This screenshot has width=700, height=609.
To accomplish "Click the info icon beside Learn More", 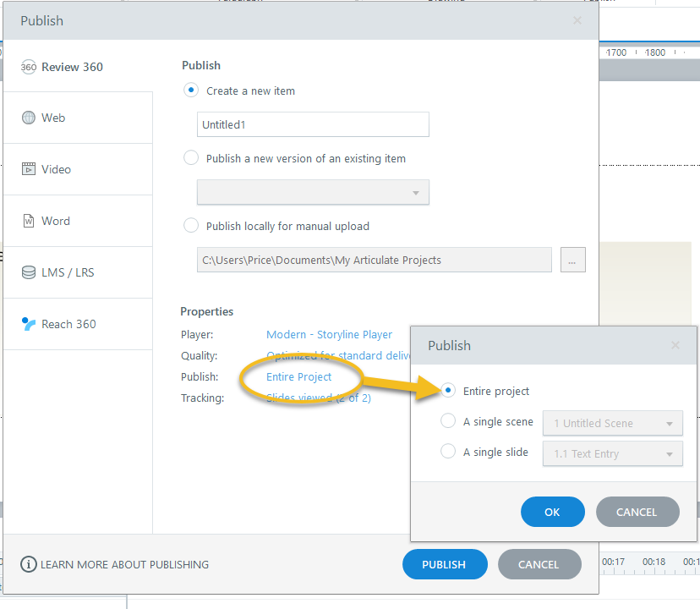I will click(29, 564).
